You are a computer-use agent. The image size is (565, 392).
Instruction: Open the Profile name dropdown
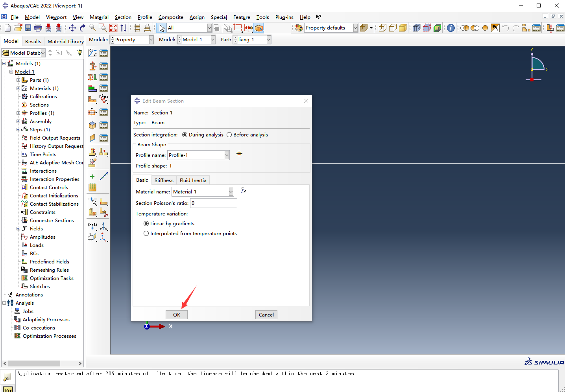coord(227,155)
